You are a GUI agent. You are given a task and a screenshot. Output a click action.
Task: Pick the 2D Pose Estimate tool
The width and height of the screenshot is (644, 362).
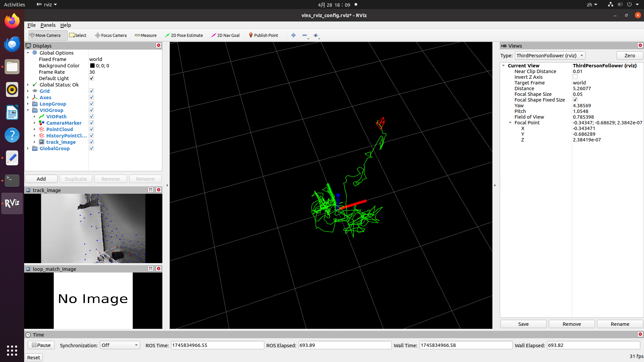(184, 35)
